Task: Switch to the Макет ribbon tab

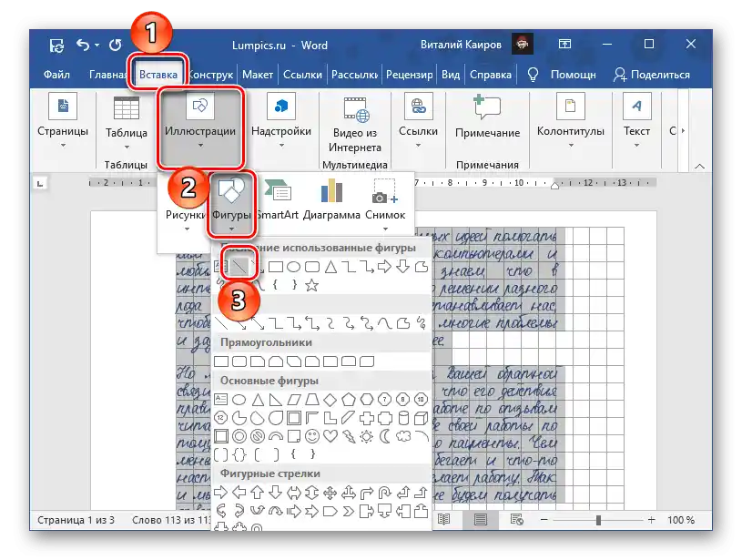Action: tap(258, 75)
